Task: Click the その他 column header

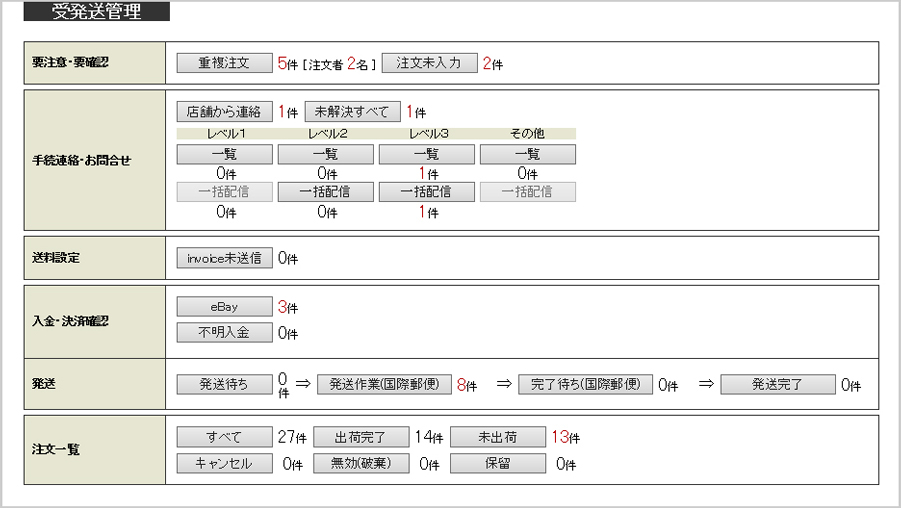Action: [x=527, y=133]
